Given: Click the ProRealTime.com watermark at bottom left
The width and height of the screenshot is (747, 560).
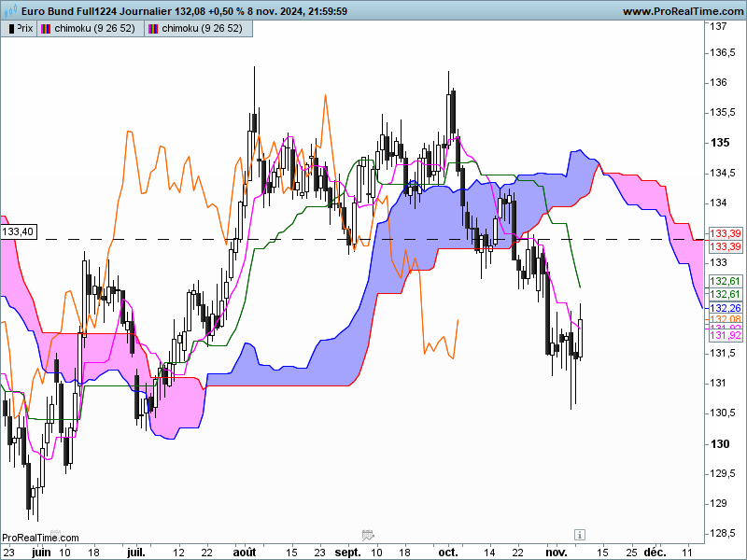Looking at the screenshot, I should [40, 538].
